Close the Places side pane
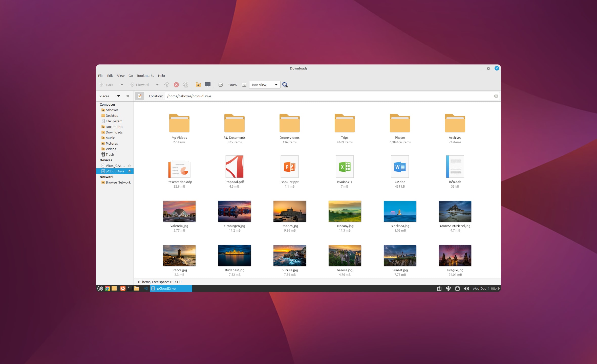 coord(127,96)
